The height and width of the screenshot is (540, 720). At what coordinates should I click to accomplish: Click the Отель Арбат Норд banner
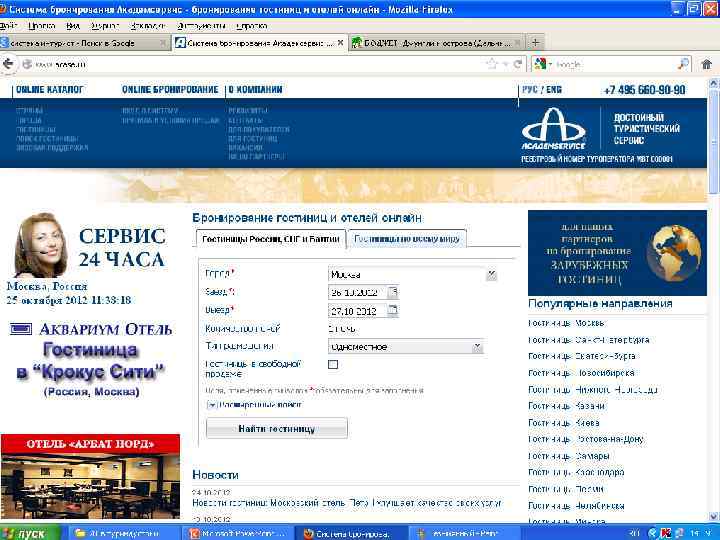(90, 476)
